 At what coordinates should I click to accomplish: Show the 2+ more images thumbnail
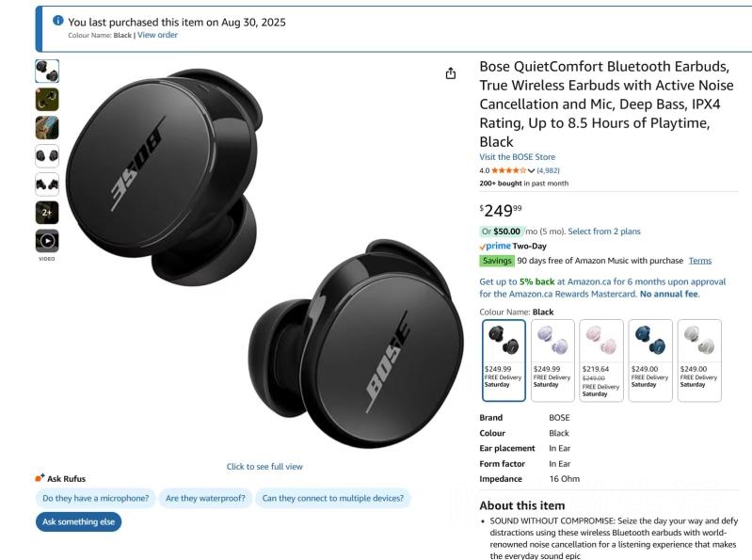pos(47,213)
